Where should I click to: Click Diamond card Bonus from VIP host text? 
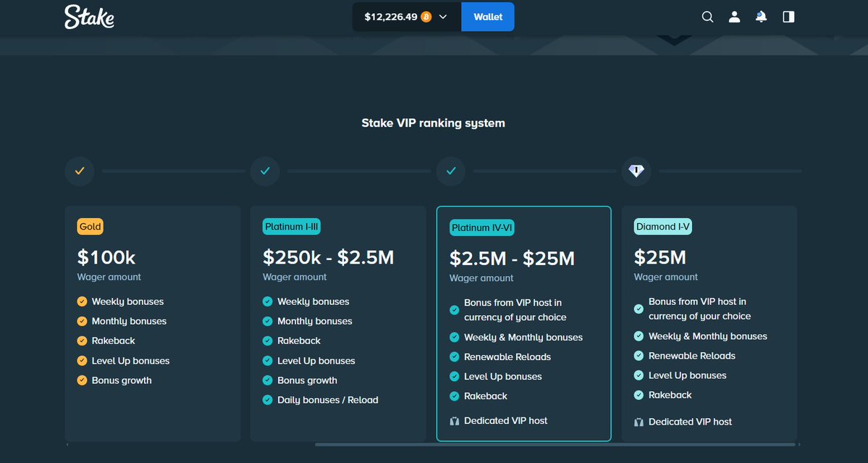(700, 309)
